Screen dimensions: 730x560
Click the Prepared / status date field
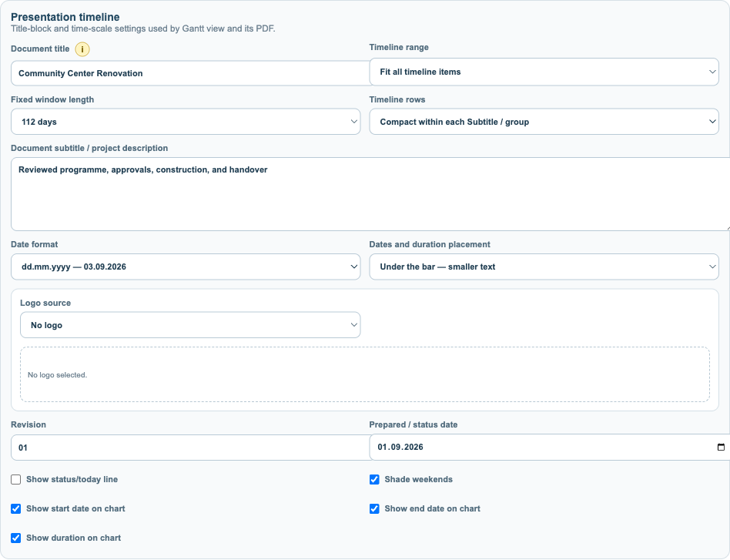click(549, 447)
